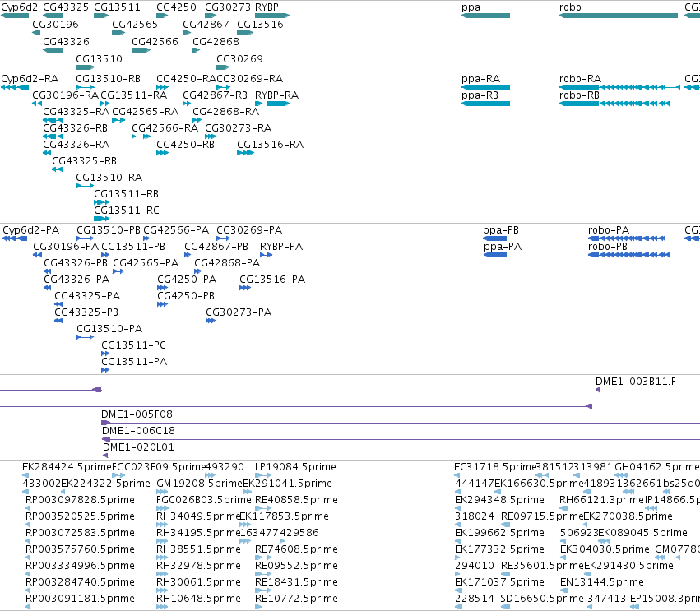Image resolution: width=700 pixels, height=611 pixels.
Task: Select the CG13510-RA transcript label
Action: [x=109, y=177]
